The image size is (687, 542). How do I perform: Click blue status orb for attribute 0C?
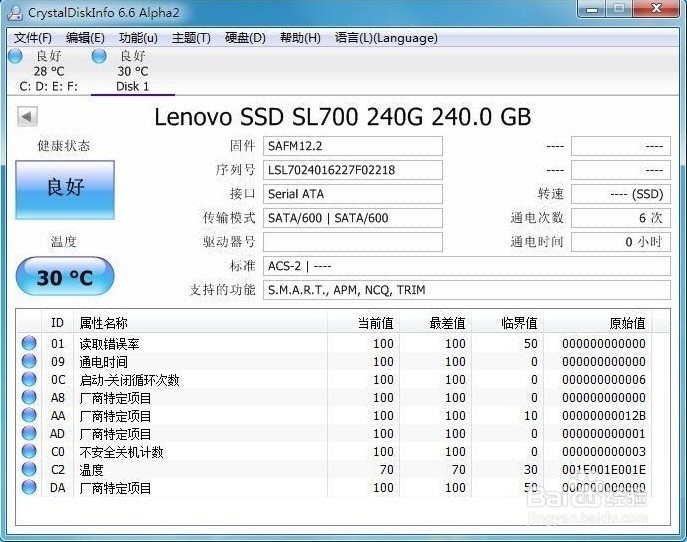tap(29, 379)
